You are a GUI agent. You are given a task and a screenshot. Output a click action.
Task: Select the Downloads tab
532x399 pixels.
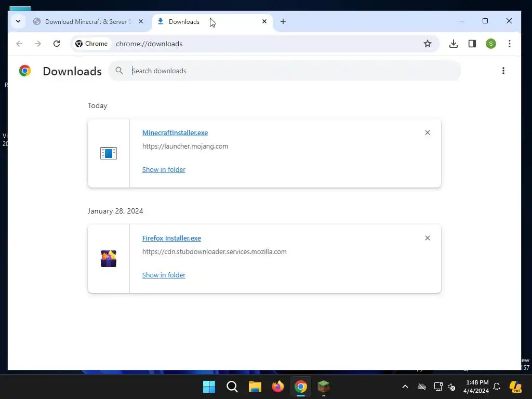tap(212, 22)
